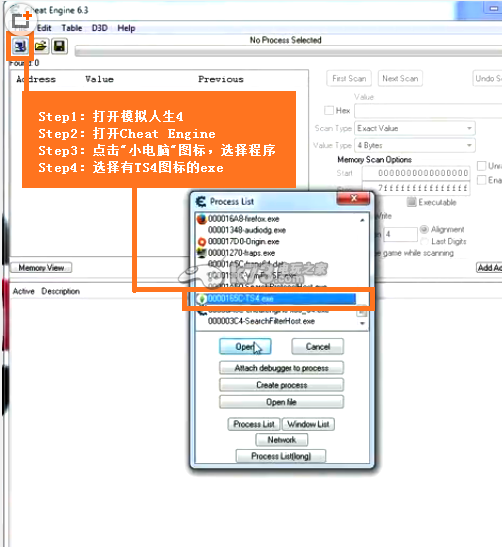The height and width of the screenshot is (547, 502).
Task: Click the Next Scan button
Action: point(400,78)
